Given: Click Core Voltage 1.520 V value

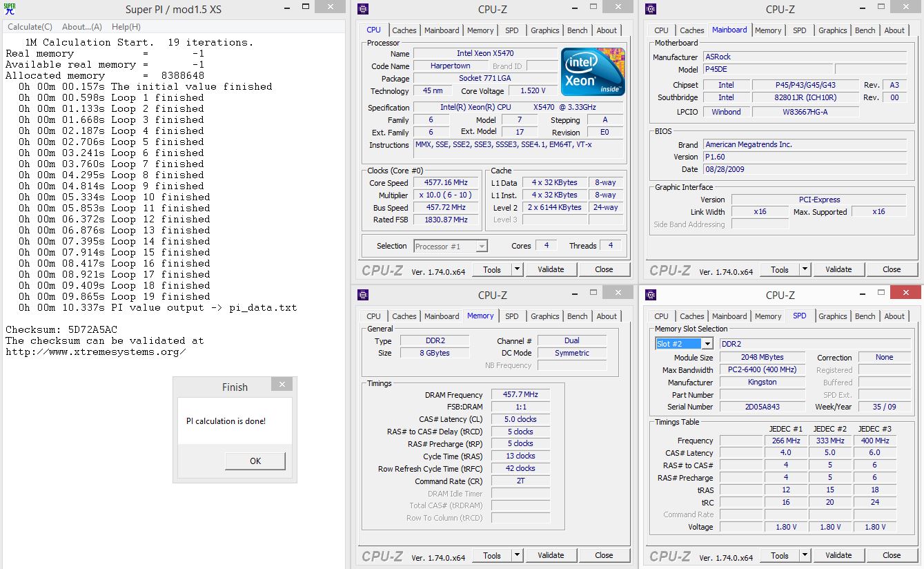Looking at the screenshot, I should pos(532,90).
